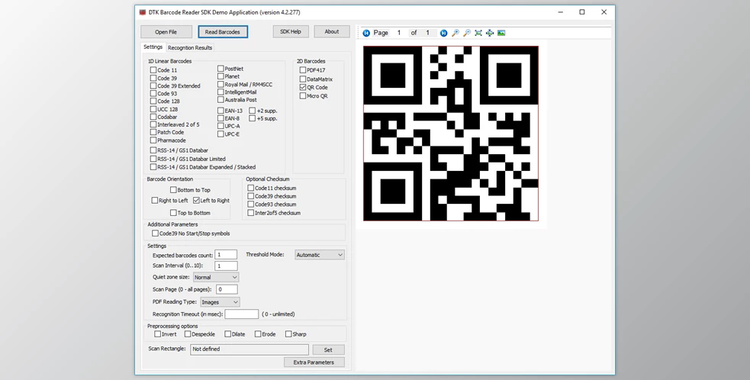Enable the Invert preprocessing option
The width and height of the screenshot is (750, 380).
click(157, 334)
